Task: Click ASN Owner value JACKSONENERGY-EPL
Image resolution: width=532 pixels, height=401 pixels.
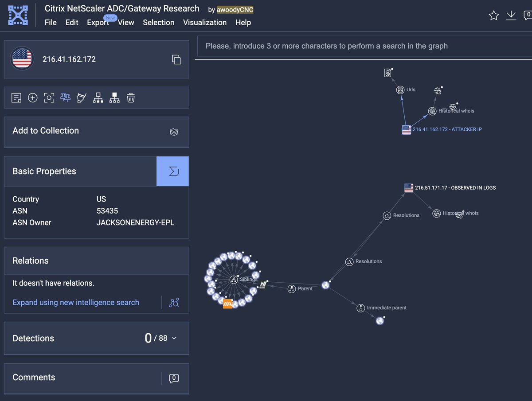Action: point(135,222)
